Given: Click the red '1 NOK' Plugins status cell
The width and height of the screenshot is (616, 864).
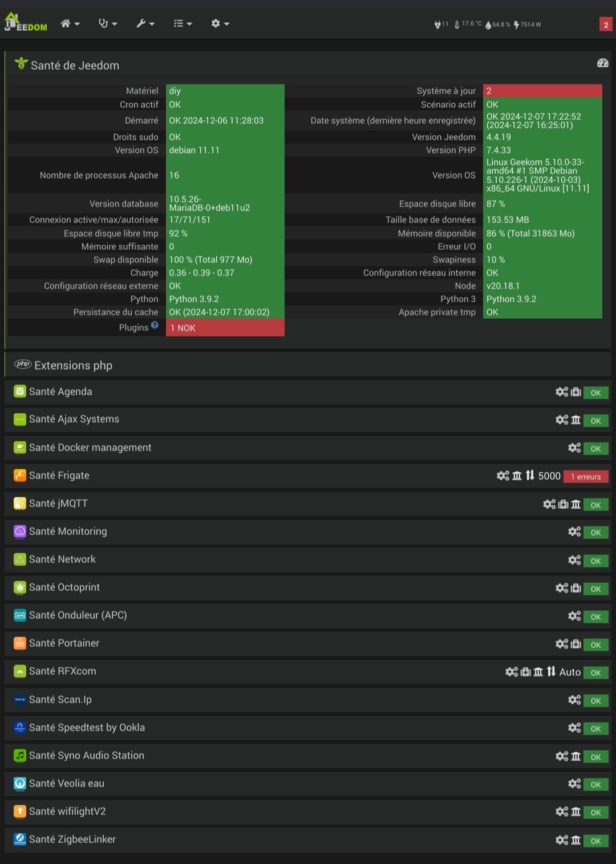Looking at the screenshot, I should [x=225, y=328].
